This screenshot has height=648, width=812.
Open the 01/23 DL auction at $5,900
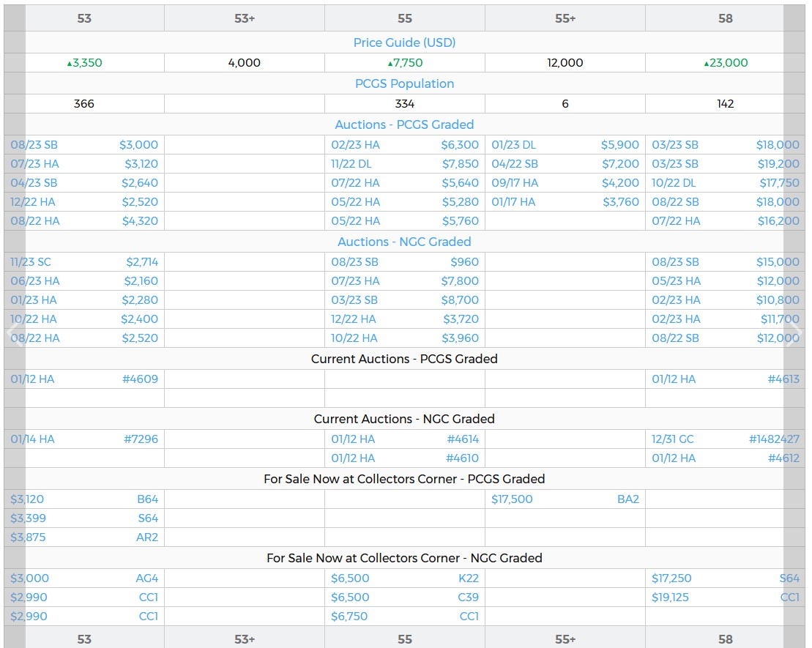[x=565, y=144]
